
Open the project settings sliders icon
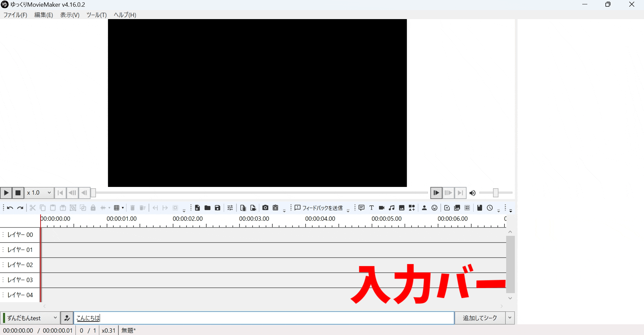pos(230,208)
